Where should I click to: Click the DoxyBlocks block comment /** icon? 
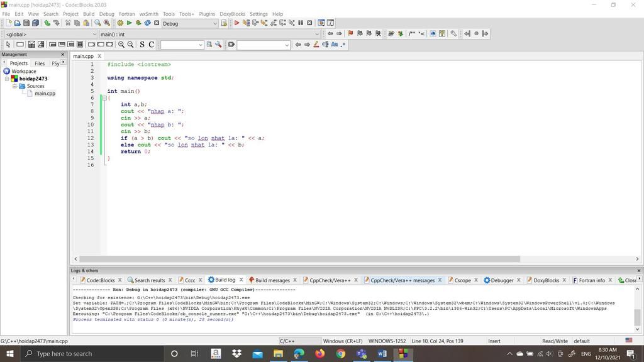pyautogui.click(x=412, y=34)
